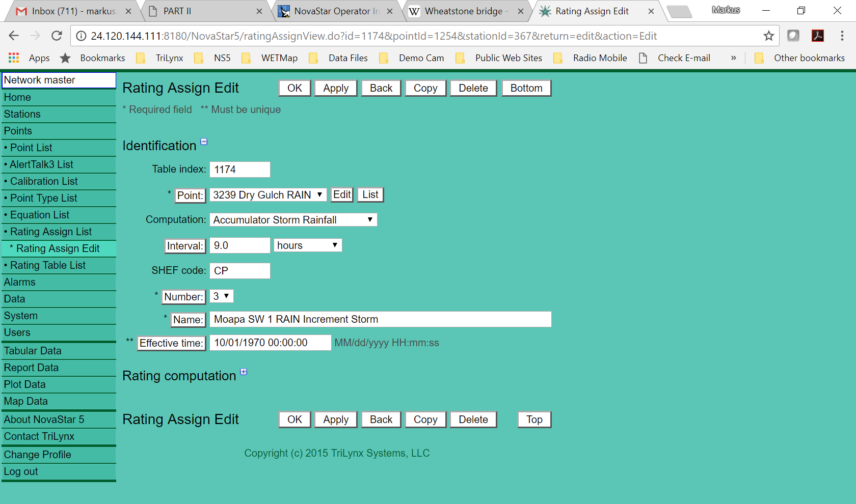Viewport: 856px width, 504px height.
Task: Click the Edit button next to Point
Action: pos(341,195)
